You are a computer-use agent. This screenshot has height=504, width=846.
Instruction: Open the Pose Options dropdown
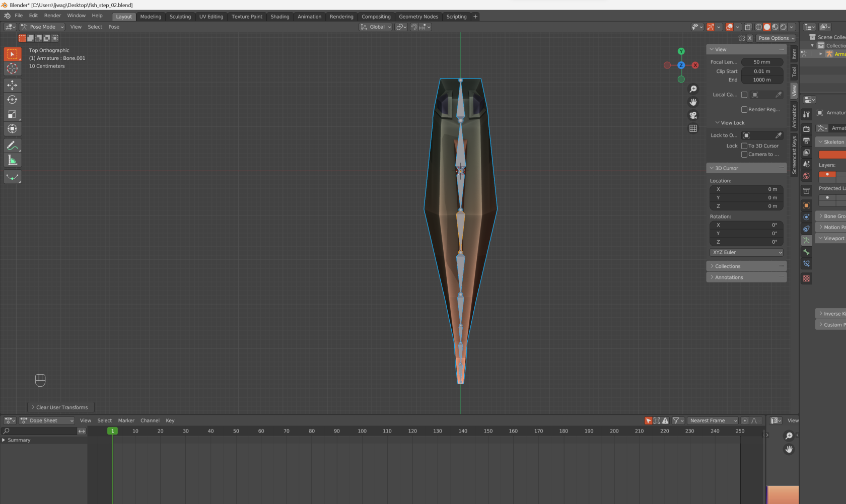point(775,38)
